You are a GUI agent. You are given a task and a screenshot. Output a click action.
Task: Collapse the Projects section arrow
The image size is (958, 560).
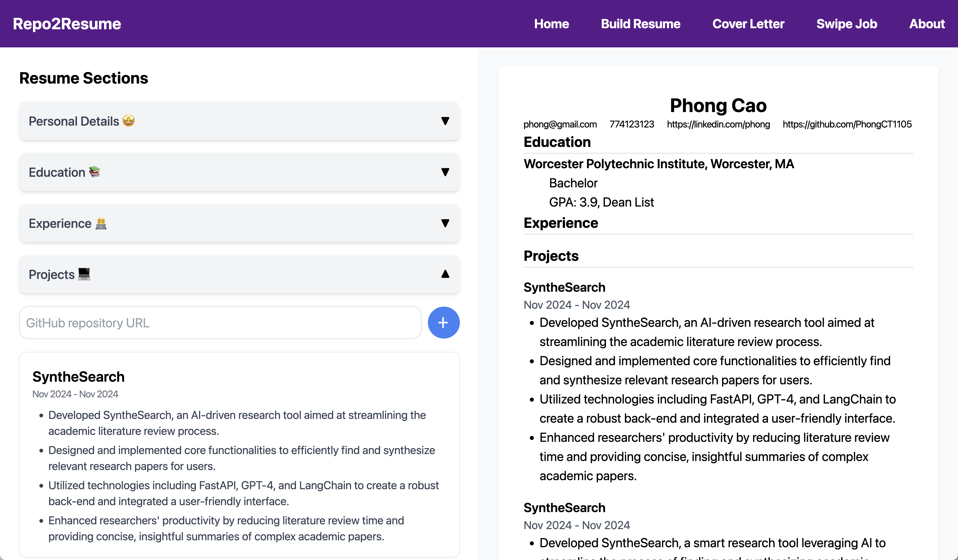(445, 274)
